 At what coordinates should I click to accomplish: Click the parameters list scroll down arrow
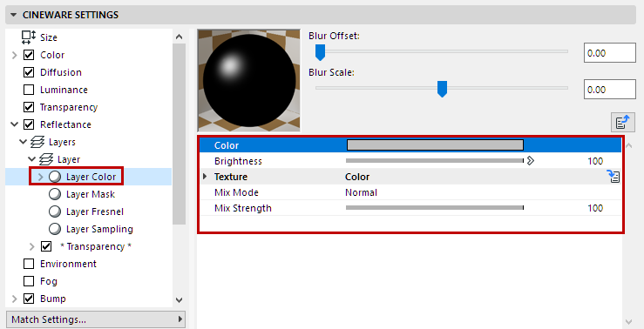tap(629, 322)
